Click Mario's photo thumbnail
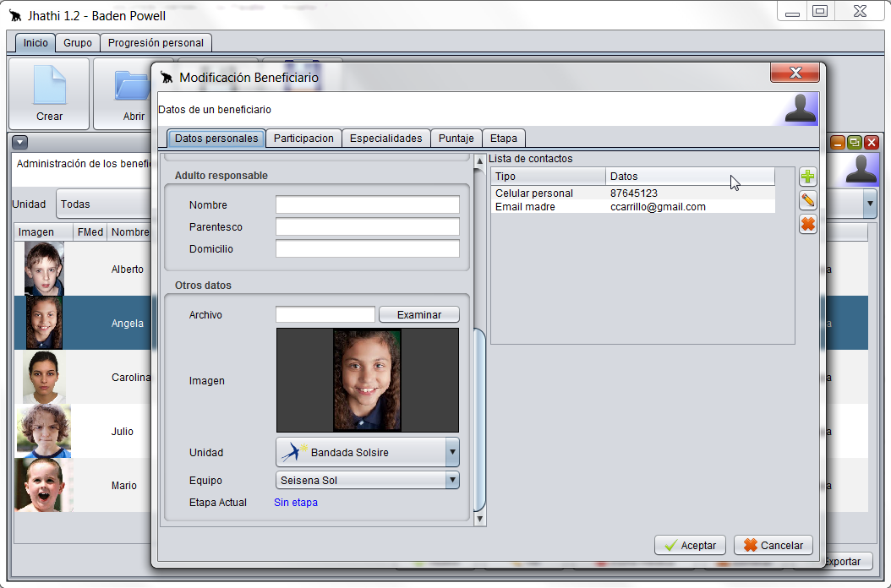Viewport: 891px width, 588px height. [44, 485]
